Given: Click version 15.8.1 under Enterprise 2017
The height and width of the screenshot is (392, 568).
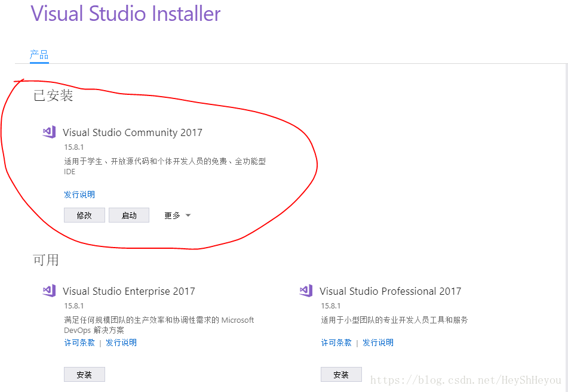Looking at the screenshot, I should pyautogui.click(x=74, y=306).
